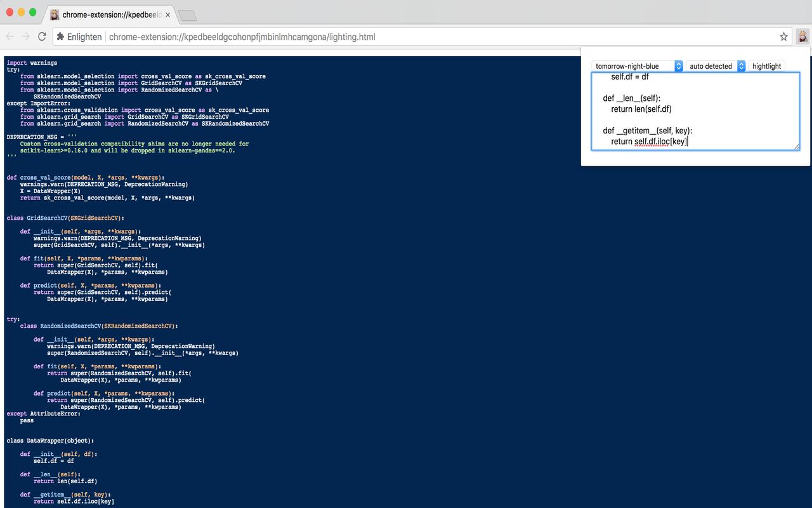
Task: Open the Enlighten extension toolbar icon
Action: 803,36
